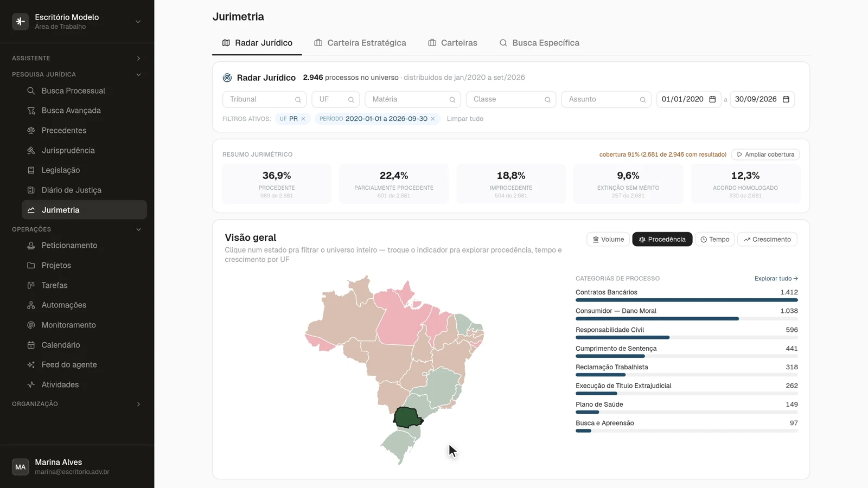The height and width of the screenshot is (488, 868).
Task: Switch to Carteiras tab
Action: (452, 43)
